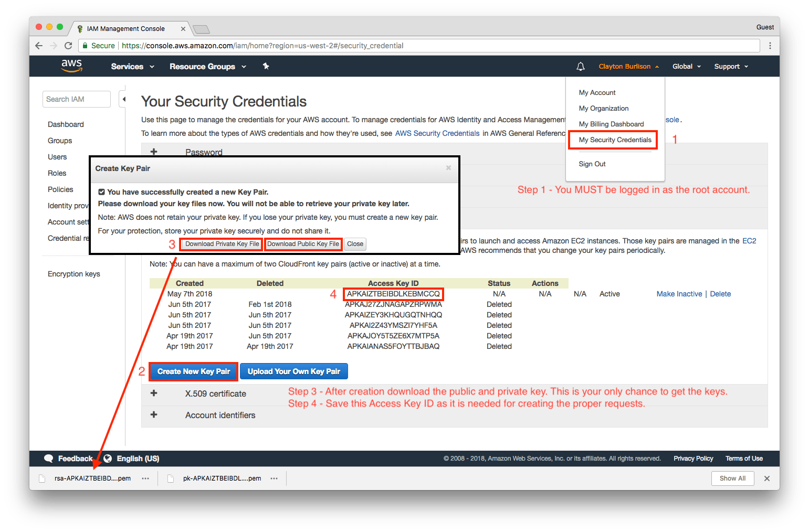Delete the active APKAIZTBEIBDLKEBMCCQ key
The height and width of the screenshot is (532, 809).
[x=720, y=294]
